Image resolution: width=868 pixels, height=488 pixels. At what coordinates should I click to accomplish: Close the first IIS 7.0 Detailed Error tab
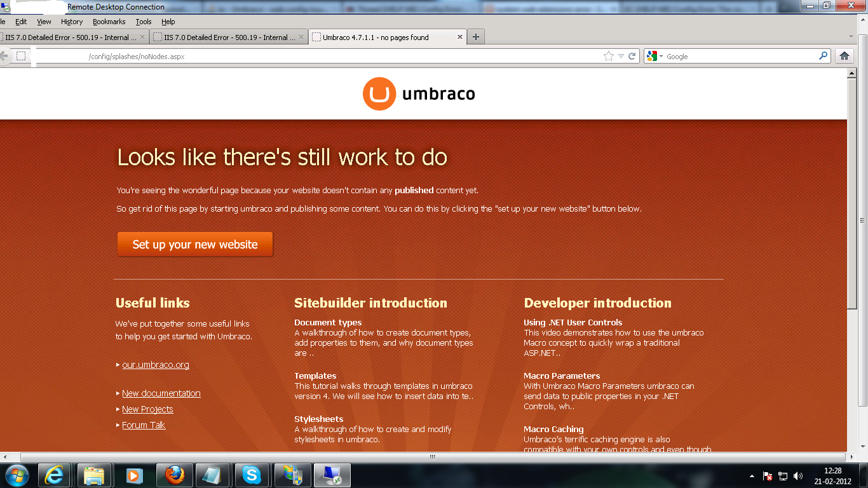(x=142, y=37)
